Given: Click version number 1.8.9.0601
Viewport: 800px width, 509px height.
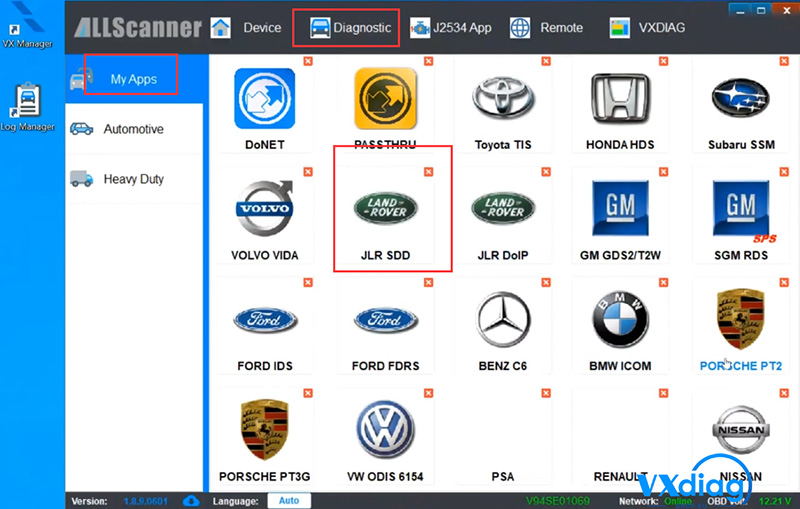Looking at the screenshot, I should tap(145, 501).
